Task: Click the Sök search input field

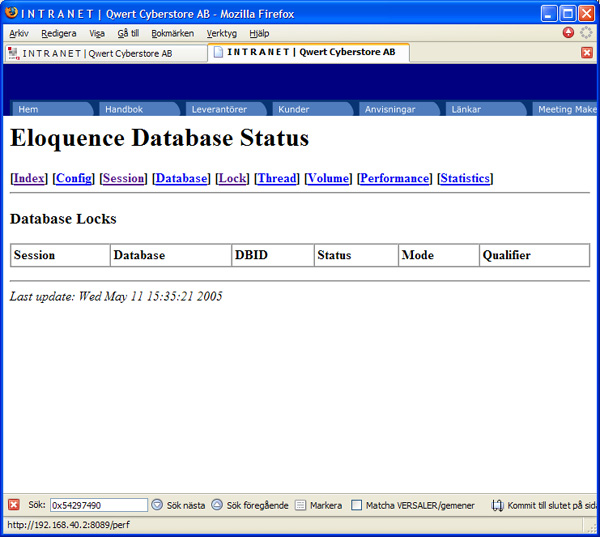Action: (x=99, y=505)
